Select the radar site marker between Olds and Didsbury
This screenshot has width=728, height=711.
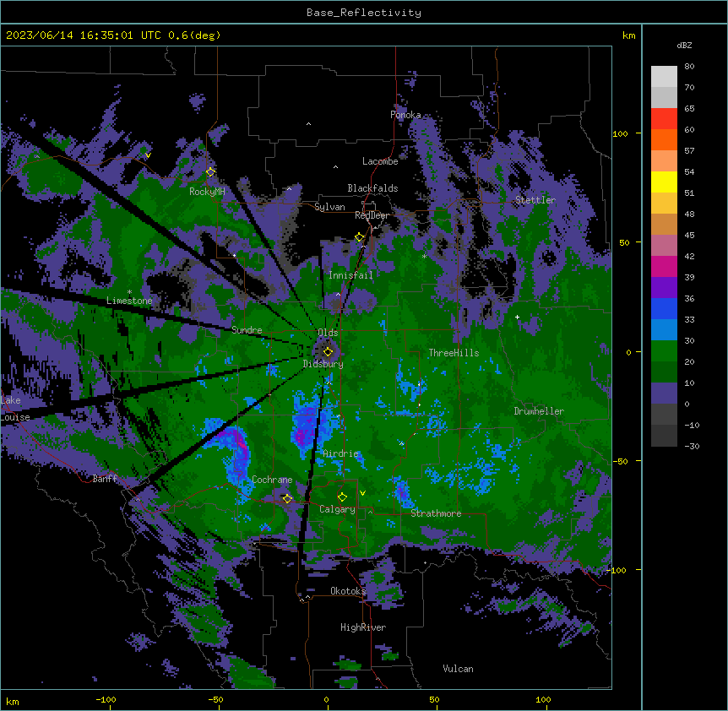point(328,351)
